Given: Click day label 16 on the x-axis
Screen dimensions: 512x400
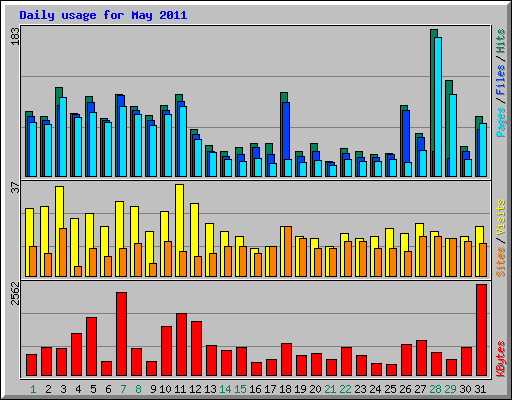Looking at the screenshot, I should pos(255,389).
